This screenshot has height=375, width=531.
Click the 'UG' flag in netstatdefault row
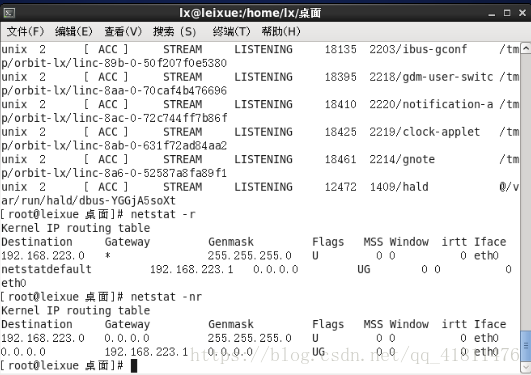click(364, 269)
